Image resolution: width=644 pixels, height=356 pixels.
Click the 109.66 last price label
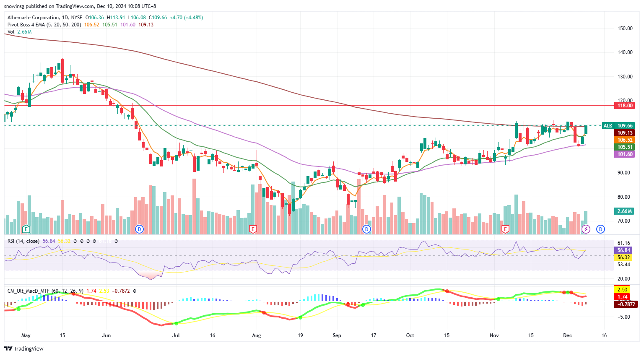pos(625,126)
